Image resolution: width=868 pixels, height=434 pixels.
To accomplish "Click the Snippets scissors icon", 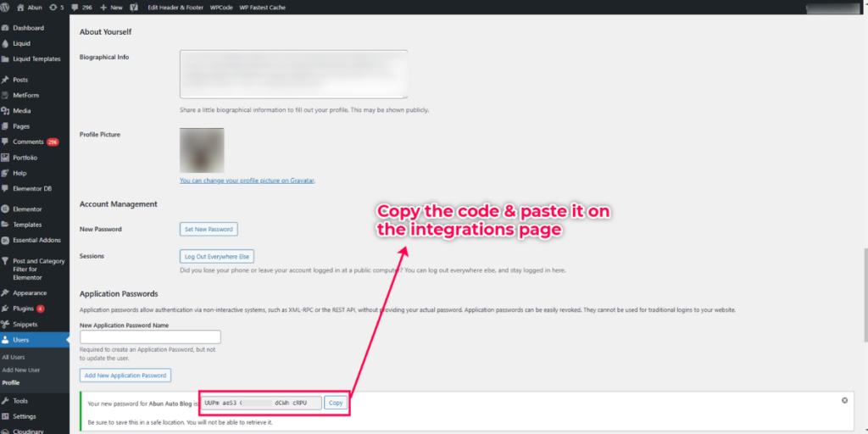I will pyautogui.click(x=5, y=325).
